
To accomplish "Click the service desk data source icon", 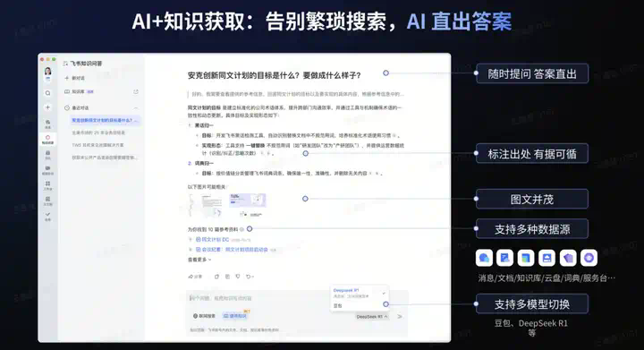I will 589,258.
